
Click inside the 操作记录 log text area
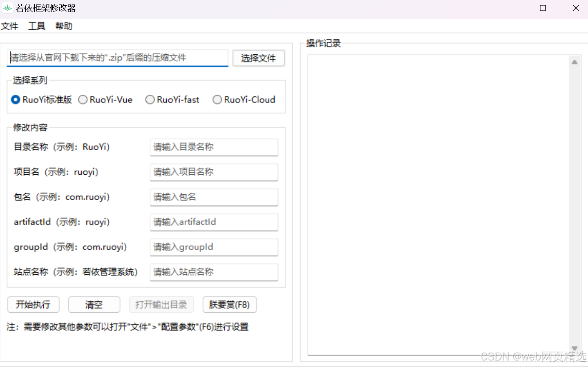click(x=438, y=205)
